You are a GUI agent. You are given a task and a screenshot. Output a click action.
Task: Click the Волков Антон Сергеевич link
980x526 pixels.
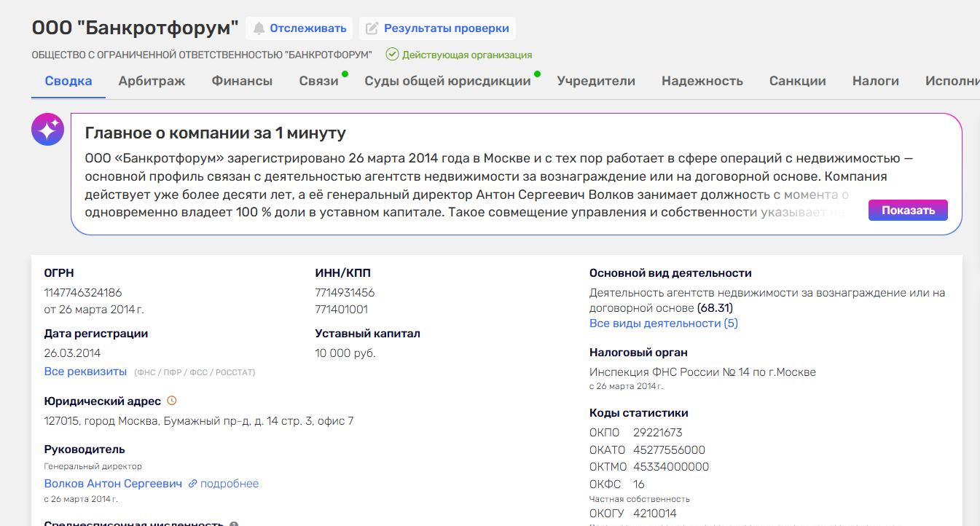[x=113, y=484]
